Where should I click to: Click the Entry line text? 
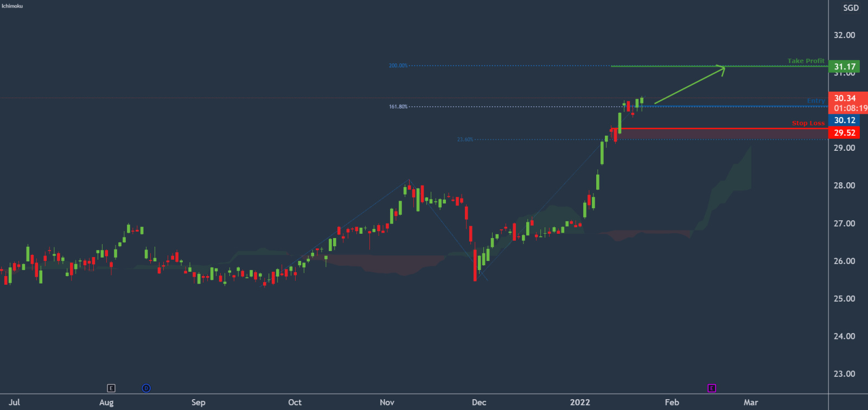click(x=815, y=101)
